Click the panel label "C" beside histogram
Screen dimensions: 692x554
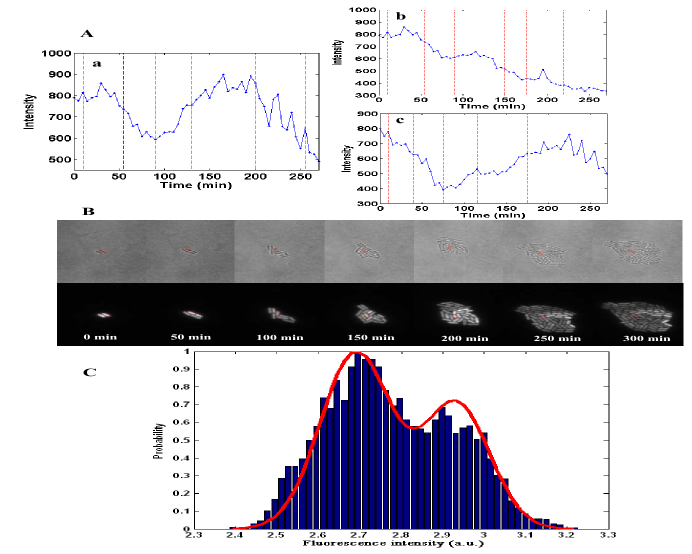(x=90, y=372)
